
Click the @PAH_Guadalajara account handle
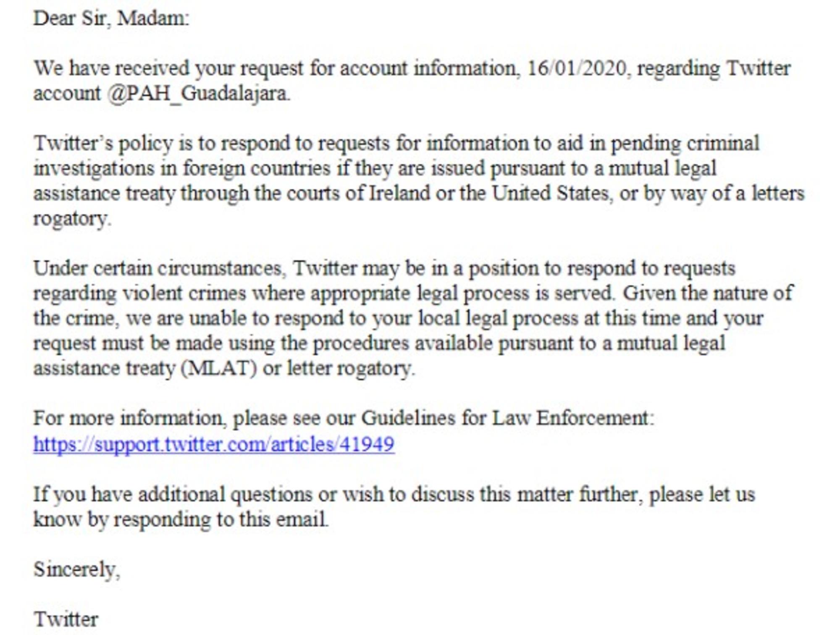(198, 93)
